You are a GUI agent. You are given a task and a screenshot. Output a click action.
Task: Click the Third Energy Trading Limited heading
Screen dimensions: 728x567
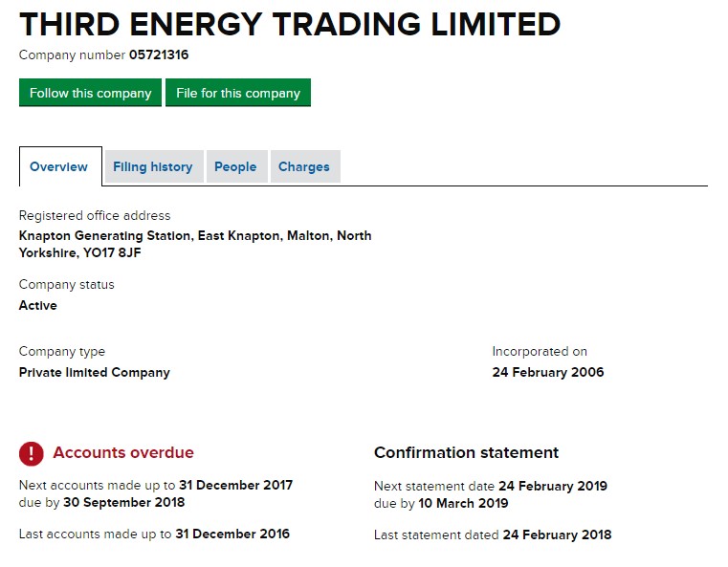click(x=290, y=24)
